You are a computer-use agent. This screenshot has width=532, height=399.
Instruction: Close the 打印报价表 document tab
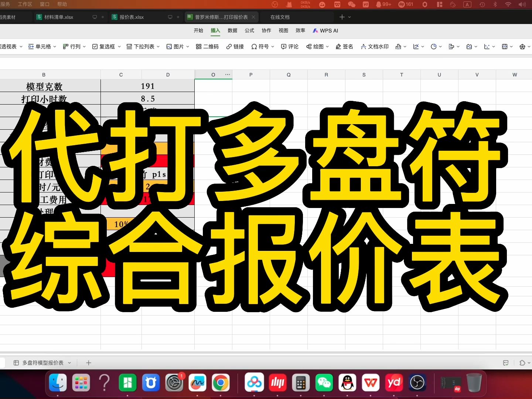tap(253, 17)
